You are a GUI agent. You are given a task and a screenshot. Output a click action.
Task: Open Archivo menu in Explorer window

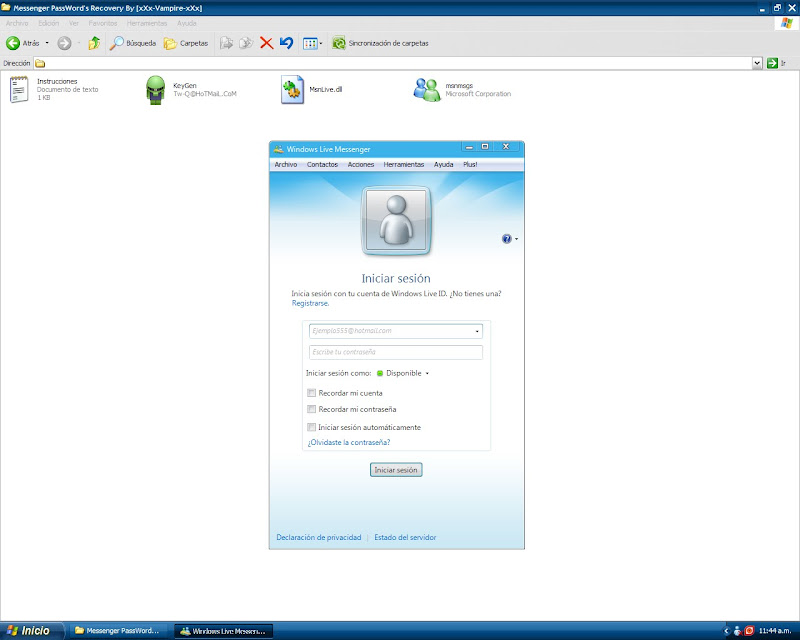pos(17,23)
